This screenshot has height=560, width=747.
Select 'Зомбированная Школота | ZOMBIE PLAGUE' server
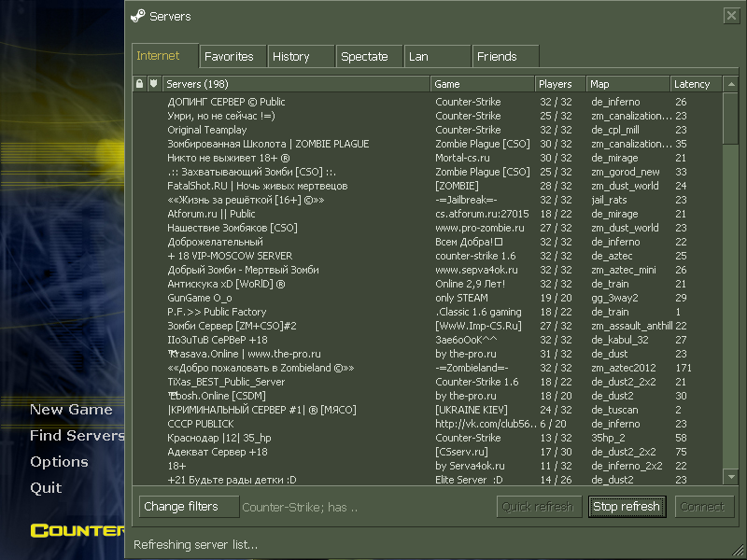428,144
